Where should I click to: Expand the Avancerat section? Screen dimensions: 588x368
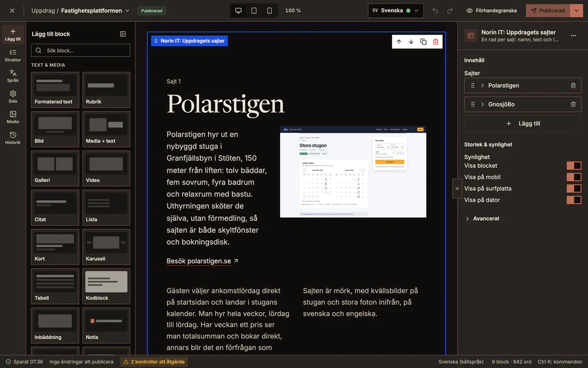[482, 218]
